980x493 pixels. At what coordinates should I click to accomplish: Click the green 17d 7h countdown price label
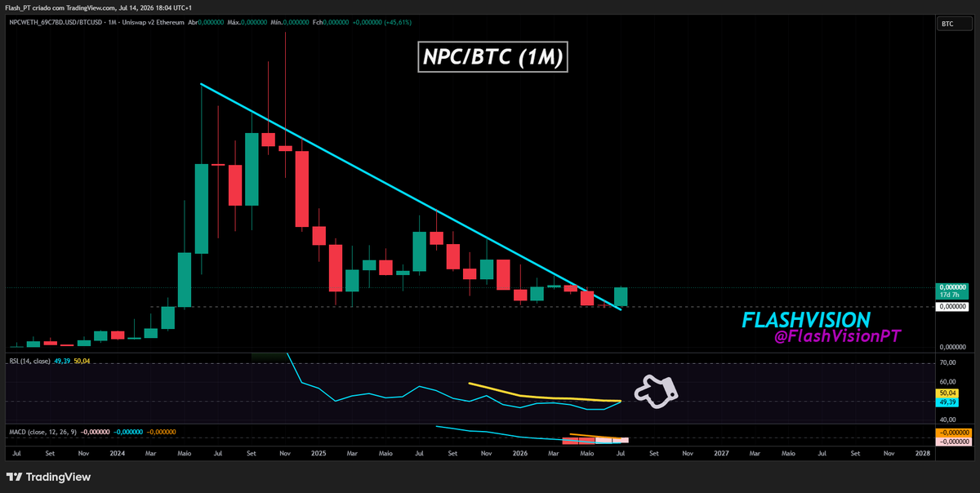click(x=952, y=291)
